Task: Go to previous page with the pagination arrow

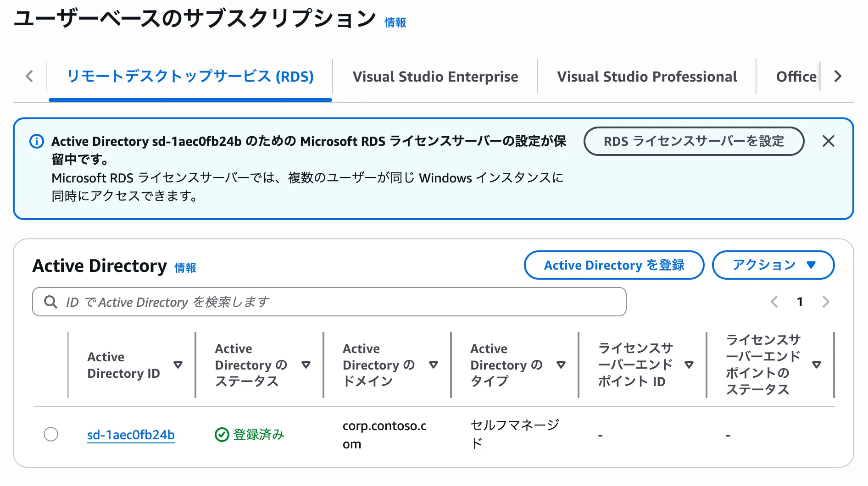Action: click(x=774, y=302)
